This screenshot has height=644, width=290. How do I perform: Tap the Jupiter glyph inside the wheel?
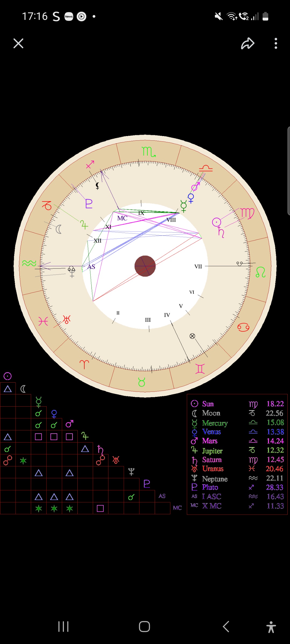pyautogui.click(x=84, y=225)
